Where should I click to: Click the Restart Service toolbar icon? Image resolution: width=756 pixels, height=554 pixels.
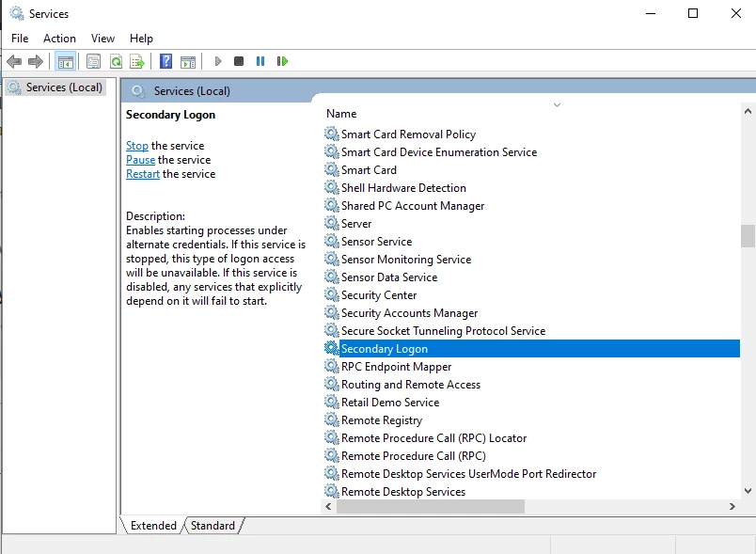282,61
